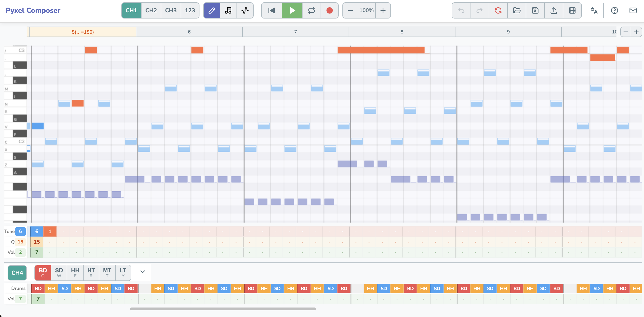
Task: Select the orange tone 1 cell in the Tone row
Action: tap(50, 232)
